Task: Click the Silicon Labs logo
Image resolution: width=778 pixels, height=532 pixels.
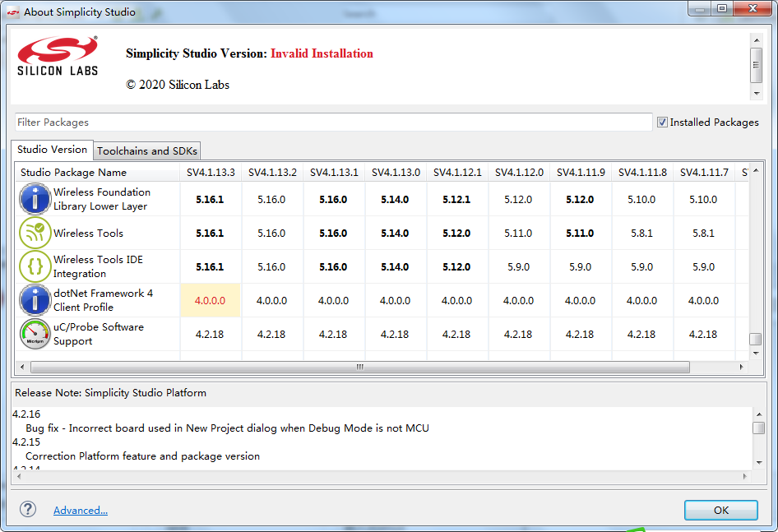Action: click(58, 56)
